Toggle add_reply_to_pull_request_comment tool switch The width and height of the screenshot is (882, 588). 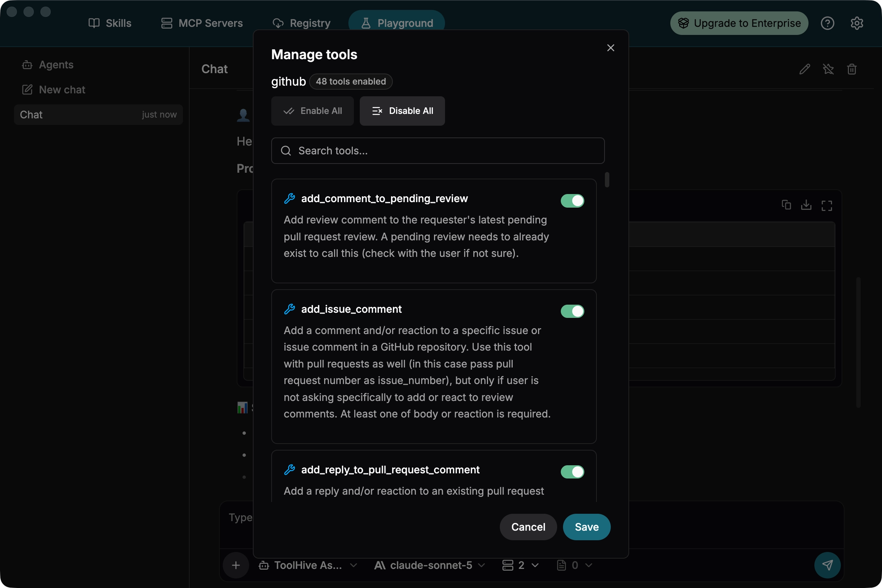(x=572, y=472)
